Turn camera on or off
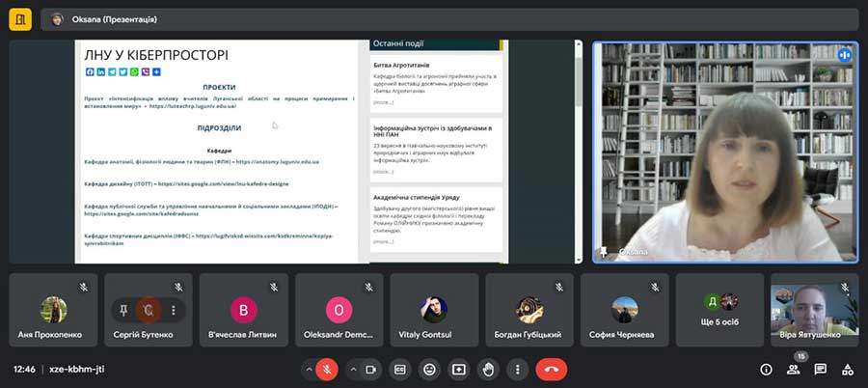868x388 pixels. (x=372, y=369)
